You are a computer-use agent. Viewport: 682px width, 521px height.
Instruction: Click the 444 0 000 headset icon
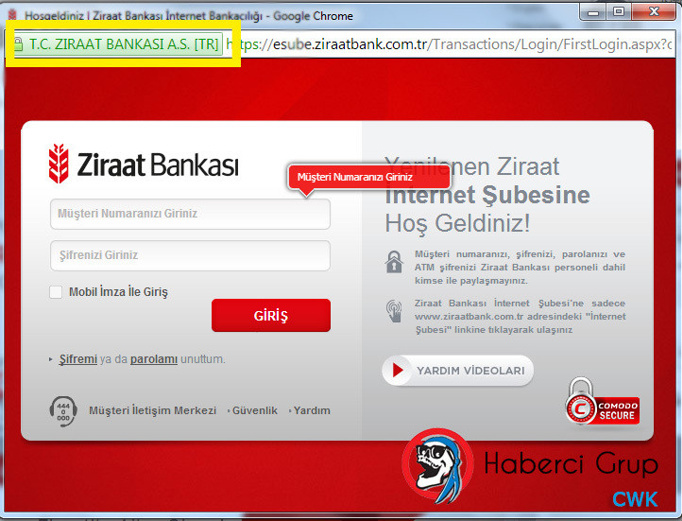click(x=63, y=410)
